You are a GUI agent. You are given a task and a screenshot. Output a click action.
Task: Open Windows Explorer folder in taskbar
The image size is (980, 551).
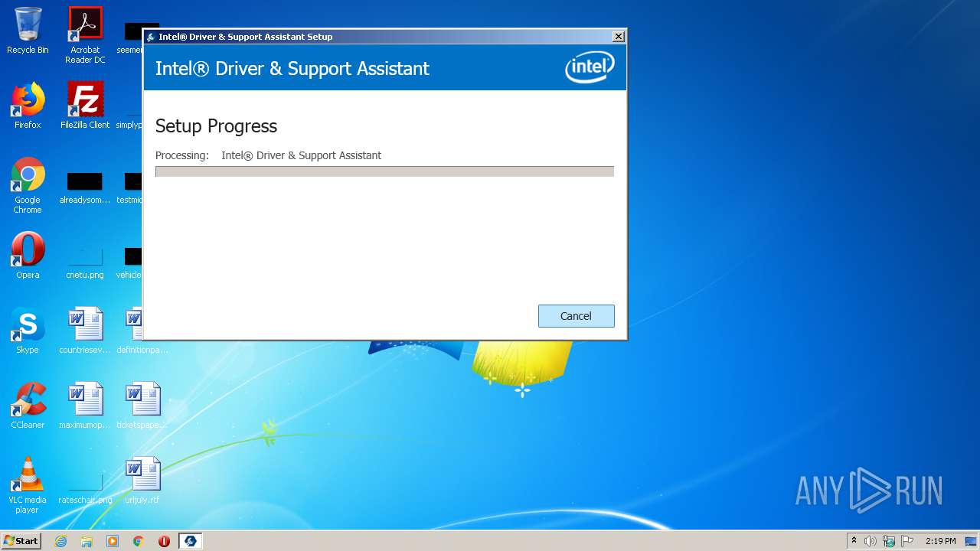(87, 541)
